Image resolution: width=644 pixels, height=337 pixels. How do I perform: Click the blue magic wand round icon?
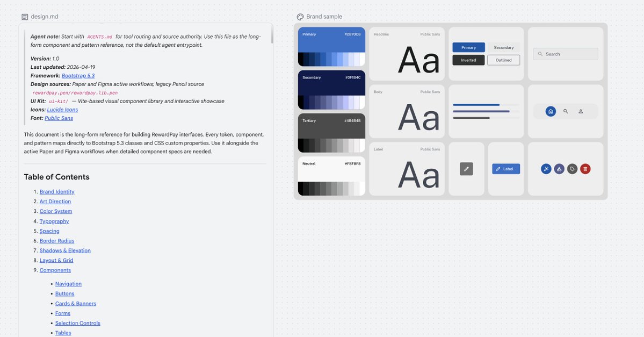coord(546,169)
